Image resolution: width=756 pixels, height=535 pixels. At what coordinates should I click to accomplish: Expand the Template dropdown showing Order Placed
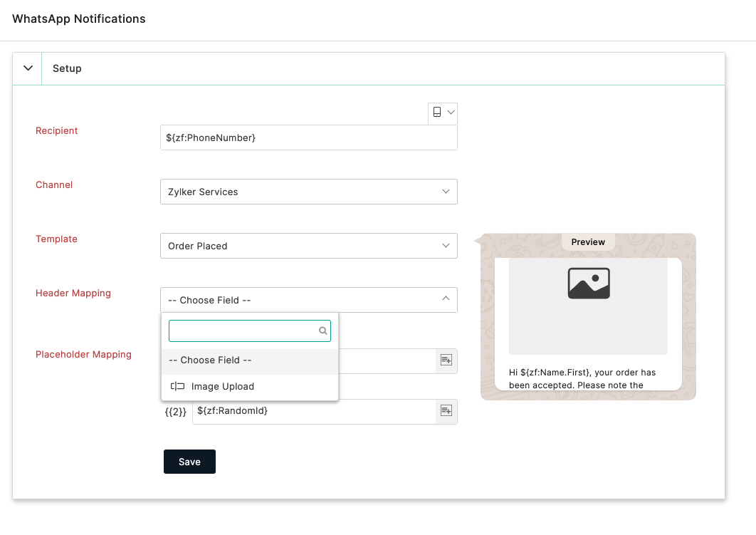click(x=308, y=246)
